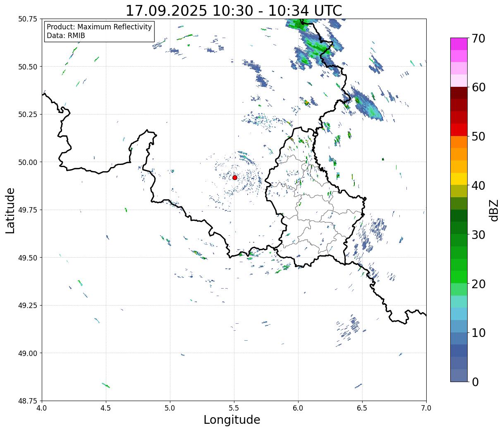Image resolution: width=504 pixels, height=430 pixels.
Task: Click the 49.00 latitude tick label
Action: pyautogui.click(x=28, y=353)
